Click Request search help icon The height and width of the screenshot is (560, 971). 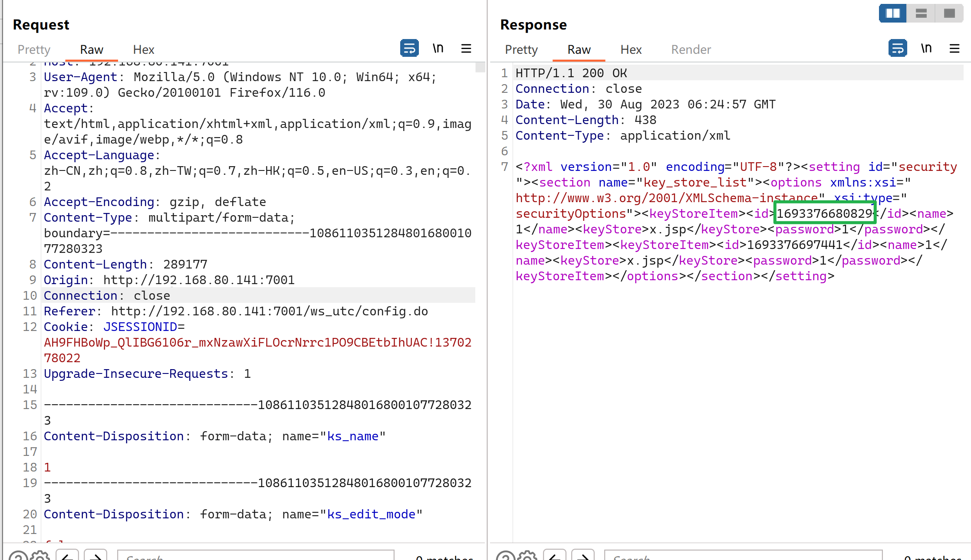(x=17, y=556)
